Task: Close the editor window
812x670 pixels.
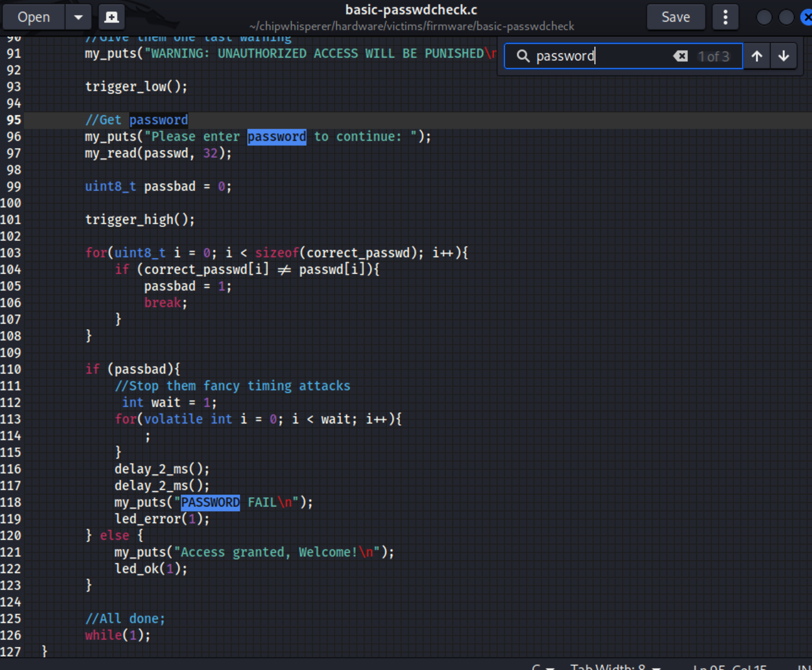Action: [807, 18]
